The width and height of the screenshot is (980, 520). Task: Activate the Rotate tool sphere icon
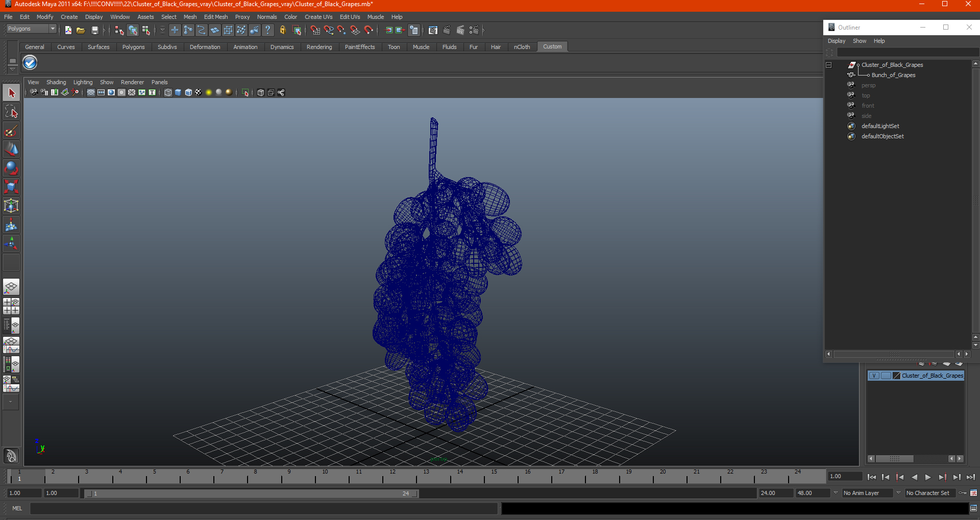[x=11, y=168]
